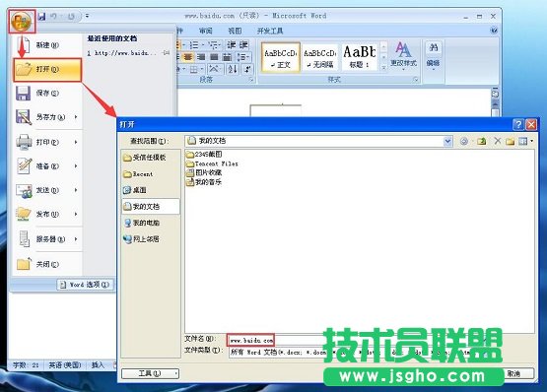
Task: Click the Word 选项 (Options) button
Action: click(x=85, y=285)
